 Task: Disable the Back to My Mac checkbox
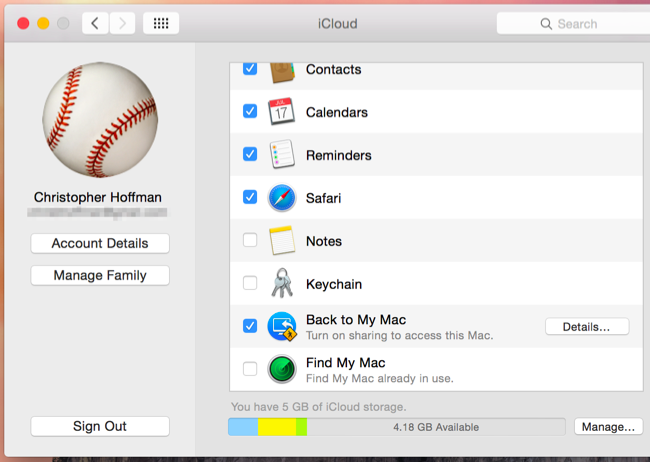click(x=250, y=326)
